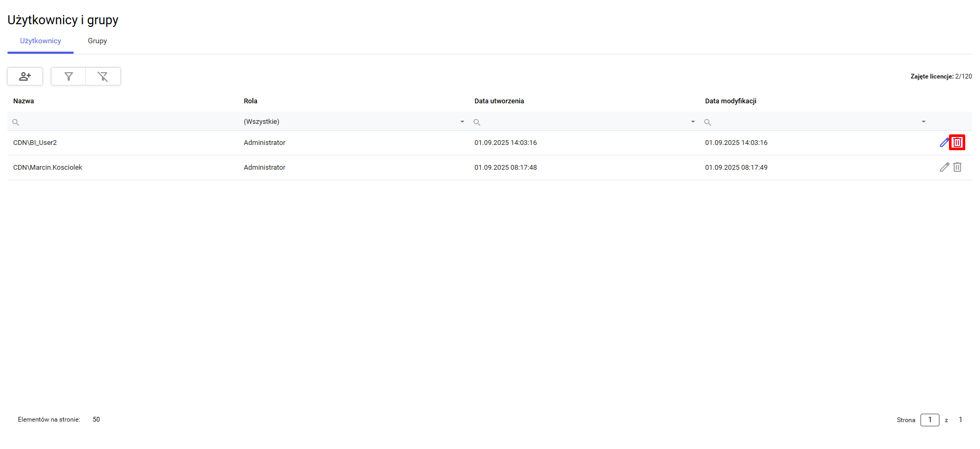980x449 pixels.
Task: Click the clear filter crossed funnel icon
Action: pyautogui.click(x=103, y=76)
